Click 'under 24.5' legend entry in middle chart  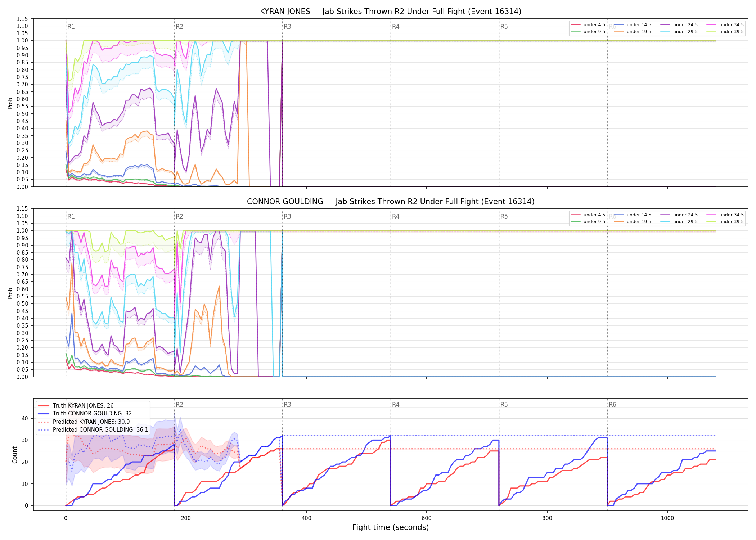[x=679, y=215]
